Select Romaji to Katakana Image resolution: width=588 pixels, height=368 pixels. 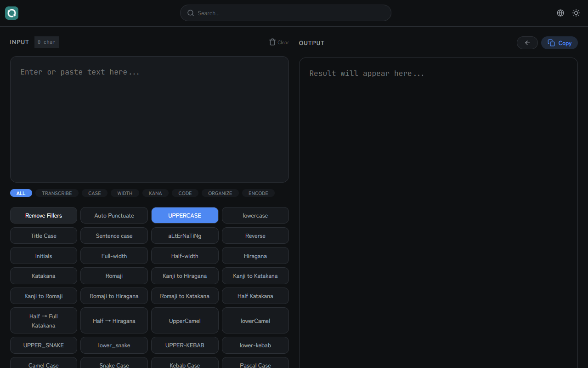point(185,296)
